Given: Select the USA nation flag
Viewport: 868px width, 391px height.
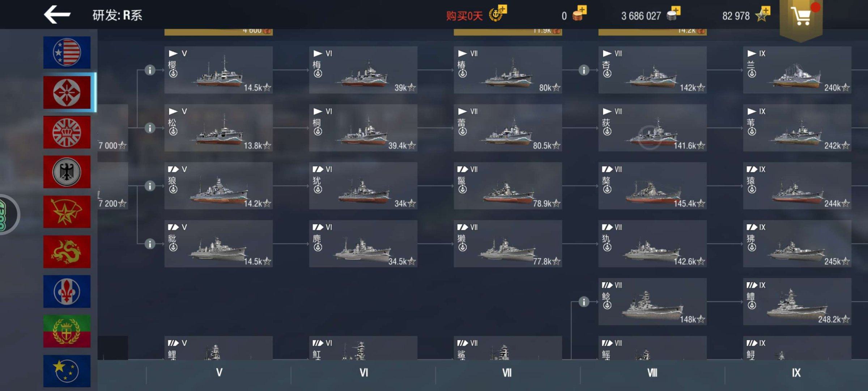Looking at the screenshot, I should 67,52.
